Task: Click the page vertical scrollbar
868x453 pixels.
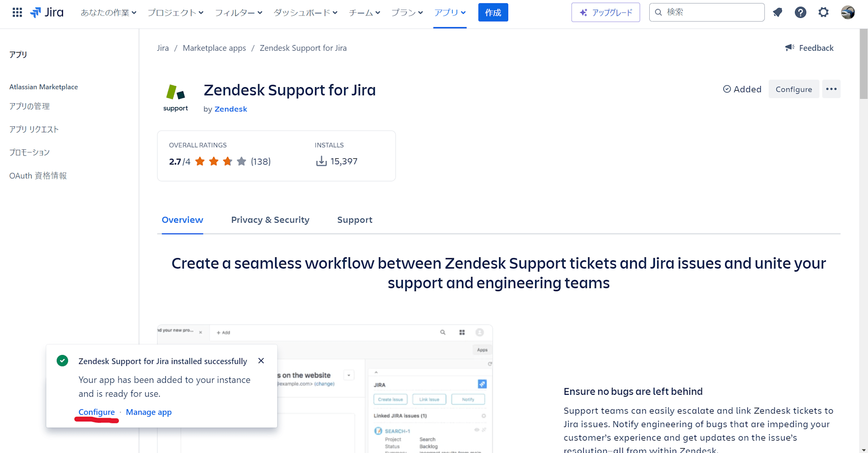Action: point(864,64)
